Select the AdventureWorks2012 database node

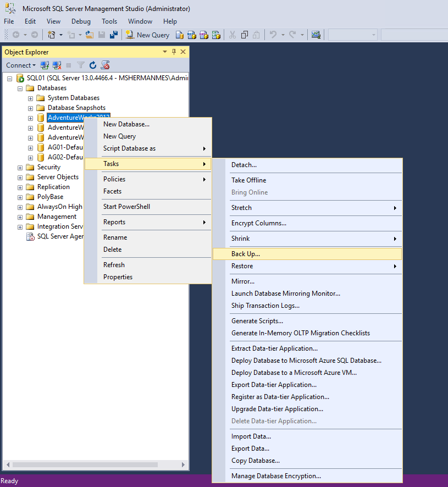coord(79,117)
